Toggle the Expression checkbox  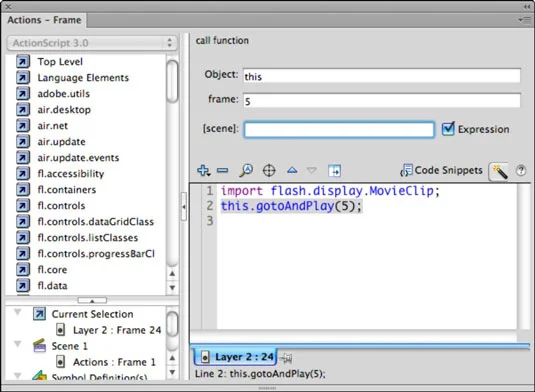pos(448,129)
